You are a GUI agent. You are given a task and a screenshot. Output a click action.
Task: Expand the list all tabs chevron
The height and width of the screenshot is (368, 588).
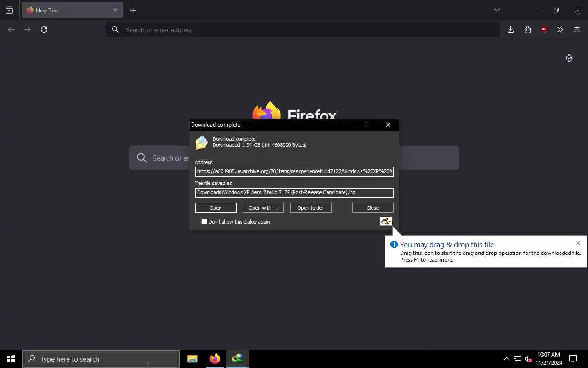[497, 10]
